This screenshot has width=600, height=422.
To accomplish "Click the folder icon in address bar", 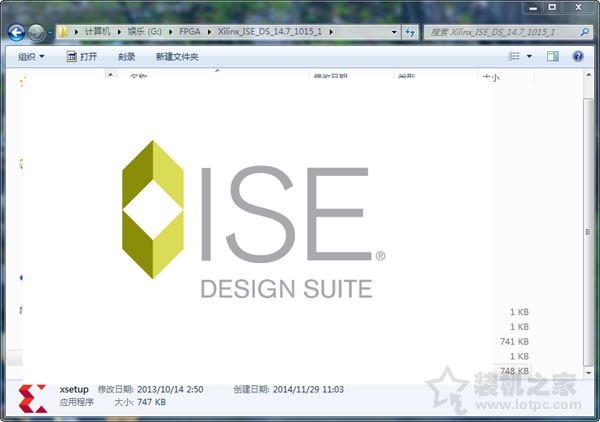I will 63,32.
